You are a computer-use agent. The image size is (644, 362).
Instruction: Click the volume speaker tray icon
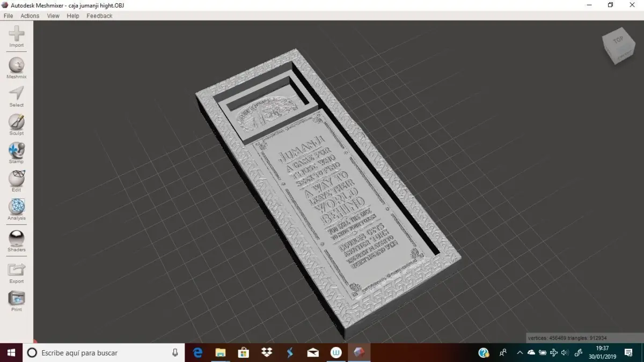click(x=565, y=352)
